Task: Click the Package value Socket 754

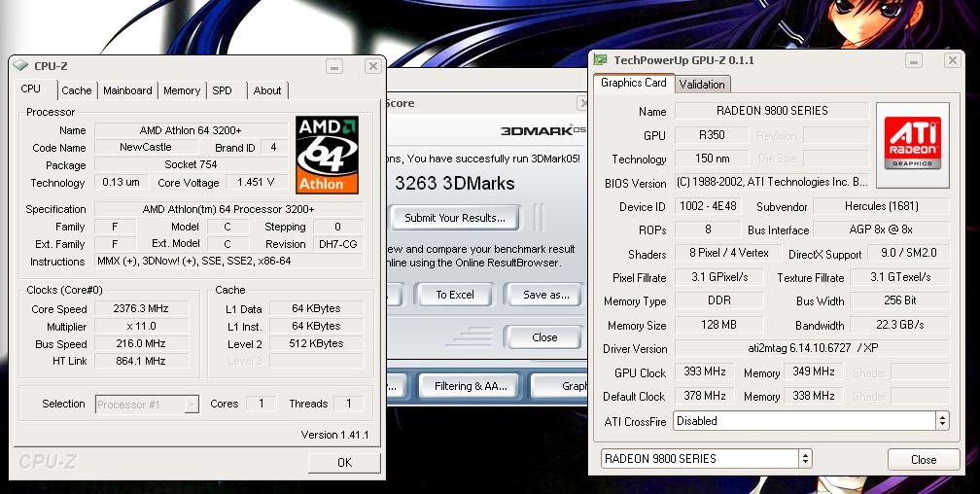Action: [x=191, y=164]
